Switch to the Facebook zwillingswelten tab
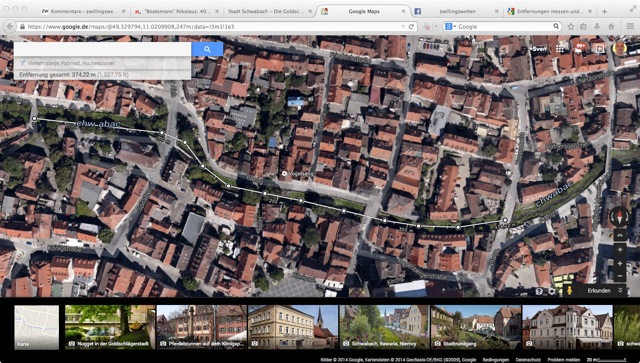640x363 pixels. tap(456, 11)
